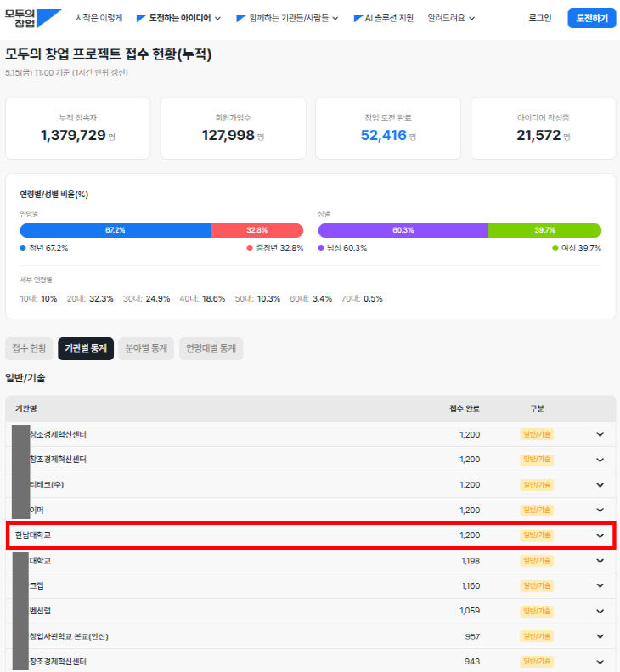The image size is (620, 672).
Task: Expand the row with 1,059 applications
Action: coord(600,611)
